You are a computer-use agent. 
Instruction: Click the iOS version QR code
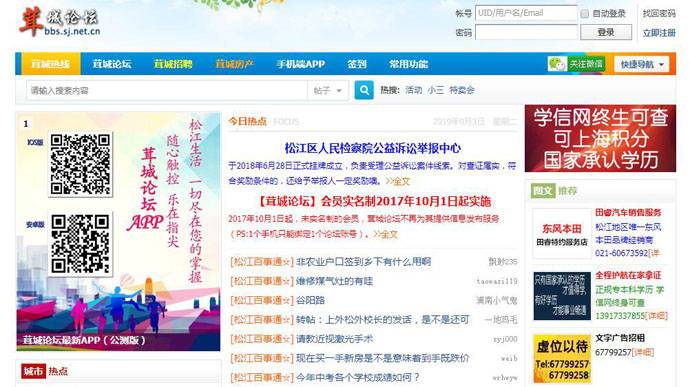point(80,164)
